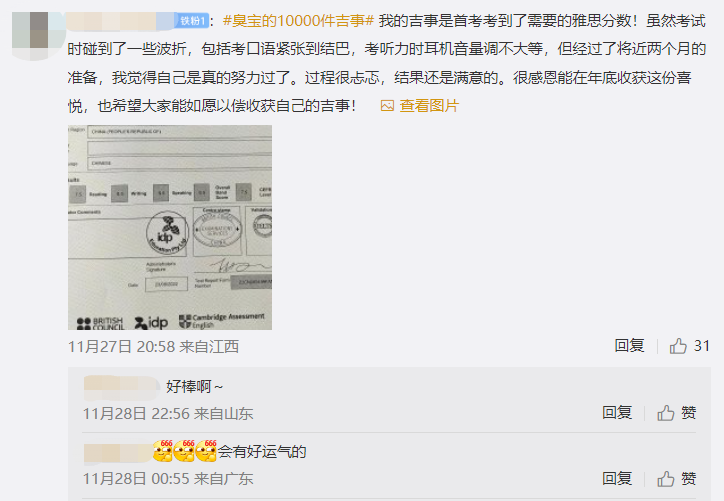Open the commenter's blurred avatar
This screenshot has height=501, width=724.
pos(39,36)
